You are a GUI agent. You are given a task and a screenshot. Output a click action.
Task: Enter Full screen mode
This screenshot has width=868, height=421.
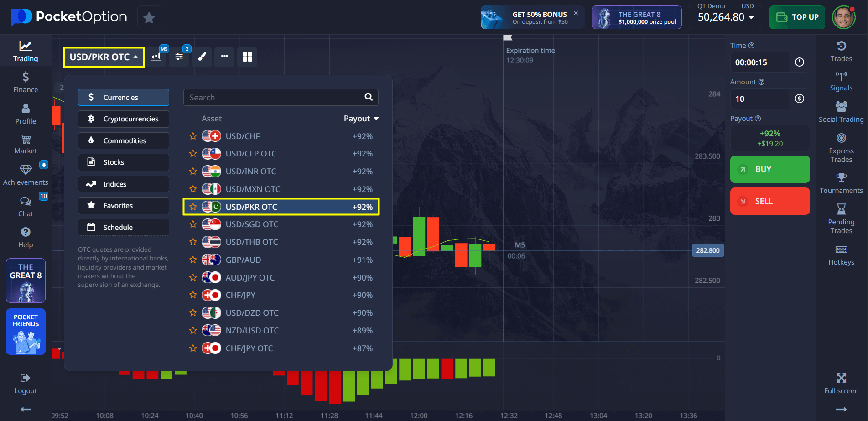[x=841, y=383]
